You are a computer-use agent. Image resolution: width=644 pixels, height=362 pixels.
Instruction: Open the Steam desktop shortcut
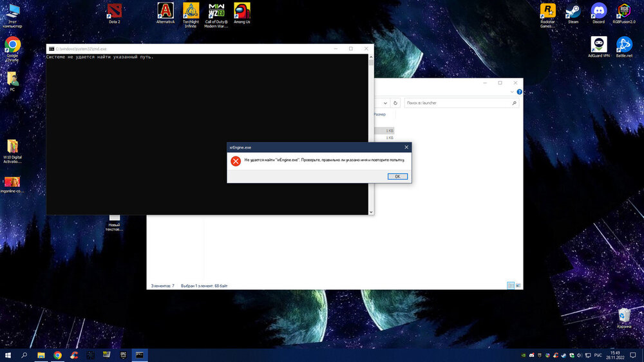[x=573, y=14]
